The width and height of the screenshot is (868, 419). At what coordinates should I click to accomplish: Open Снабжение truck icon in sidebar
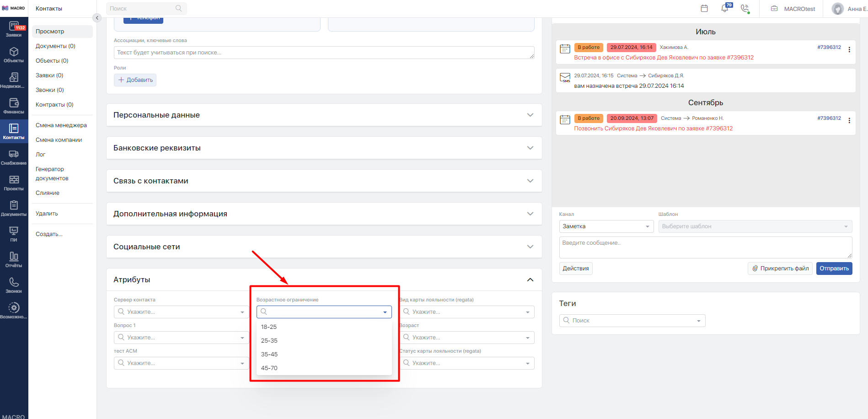[x=14, y=157]
